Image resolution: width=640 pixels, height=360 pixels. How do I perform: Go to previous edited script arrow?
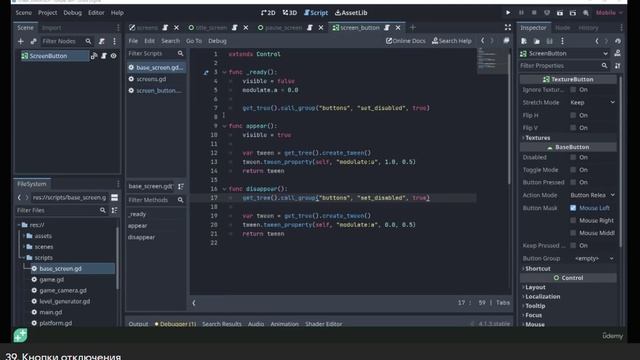[482, 41]
